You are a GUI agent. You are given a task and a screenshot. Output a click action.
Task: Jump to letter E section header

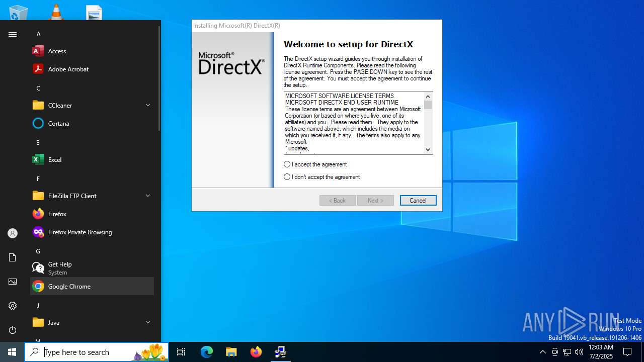tap(38, 142)
